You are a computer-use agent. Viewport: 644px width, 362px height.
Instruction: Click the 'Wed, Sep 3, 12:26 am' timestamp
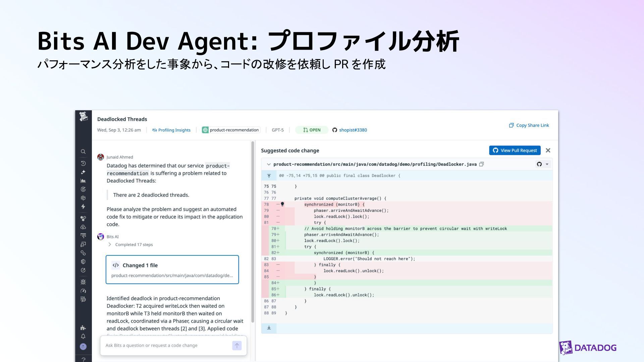pos(119,130)
